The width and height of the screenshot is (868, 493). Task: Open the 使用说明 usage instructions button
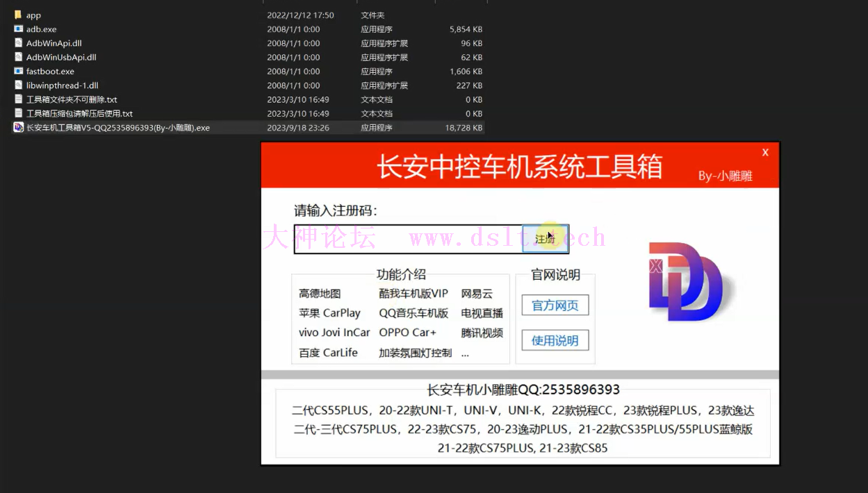click(555, 340)
